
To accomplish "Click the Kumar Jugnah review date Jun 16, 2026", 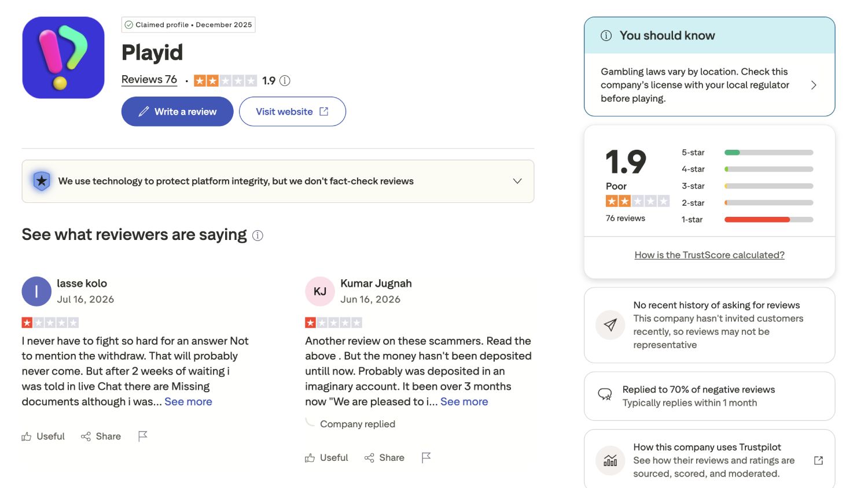I will tap(370, 300).
